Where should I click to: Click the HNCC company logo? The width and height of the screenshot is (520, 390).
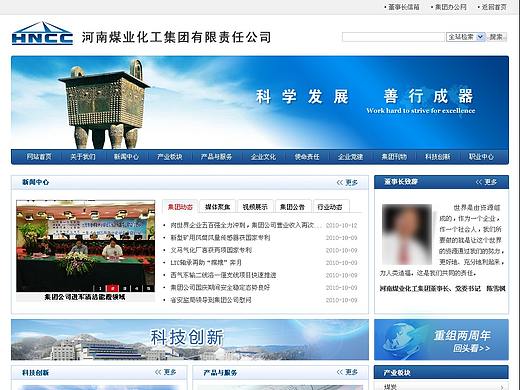(42, 33)
